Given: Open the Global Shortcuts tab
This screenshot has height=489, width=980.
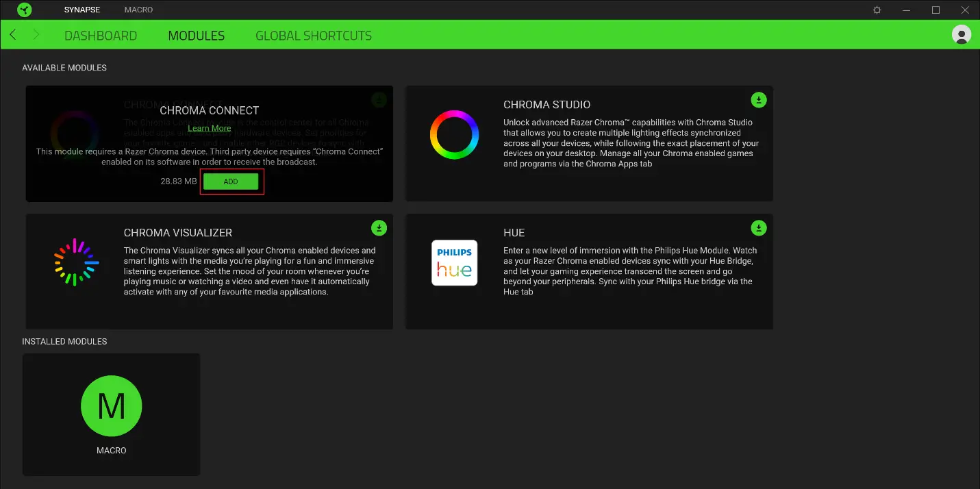Looking at the screenshot, I should tap(314, 36).
